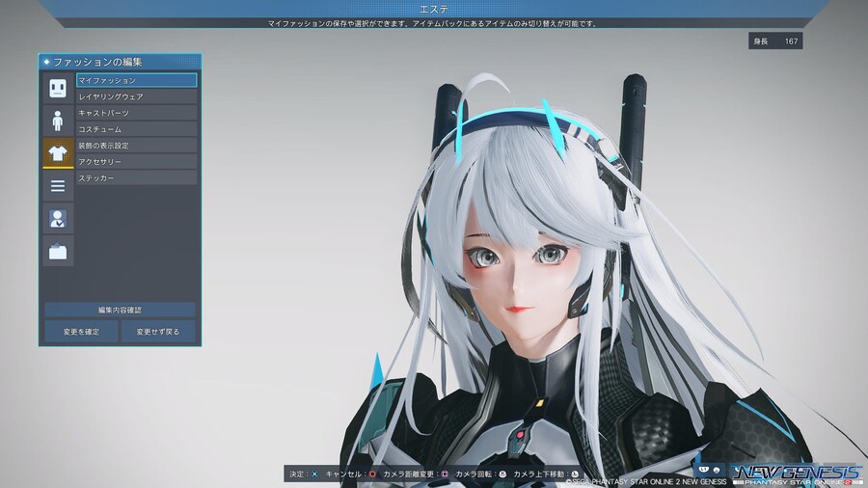Choose キャストパーツ from the list
The image size is (868, 488).
[136, 113]
